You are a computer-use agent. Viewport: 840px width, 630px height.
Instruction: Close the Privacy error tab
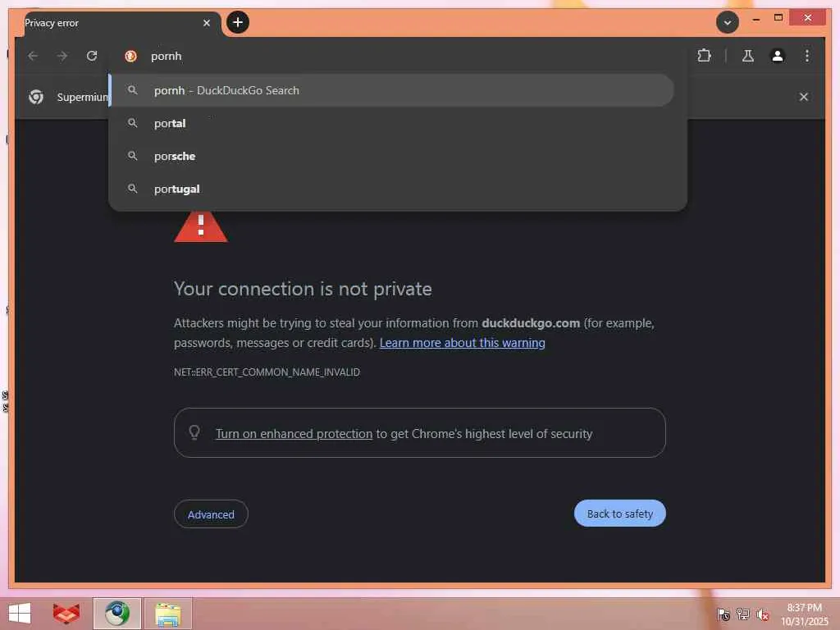(206, 23)
